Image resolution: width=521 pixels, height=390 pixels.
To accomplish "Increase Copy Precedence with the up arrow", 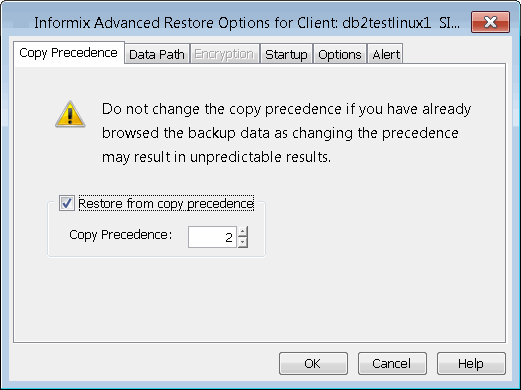I will tap(243, 231).
